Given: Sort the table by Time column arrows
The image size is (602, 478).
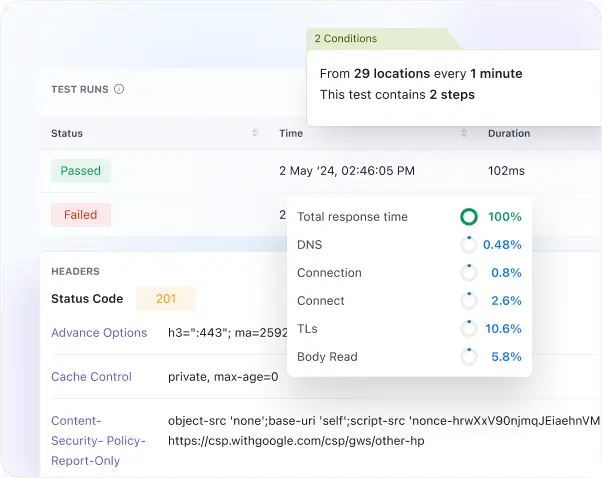Looking at the screenshot, I should point(464,133).
